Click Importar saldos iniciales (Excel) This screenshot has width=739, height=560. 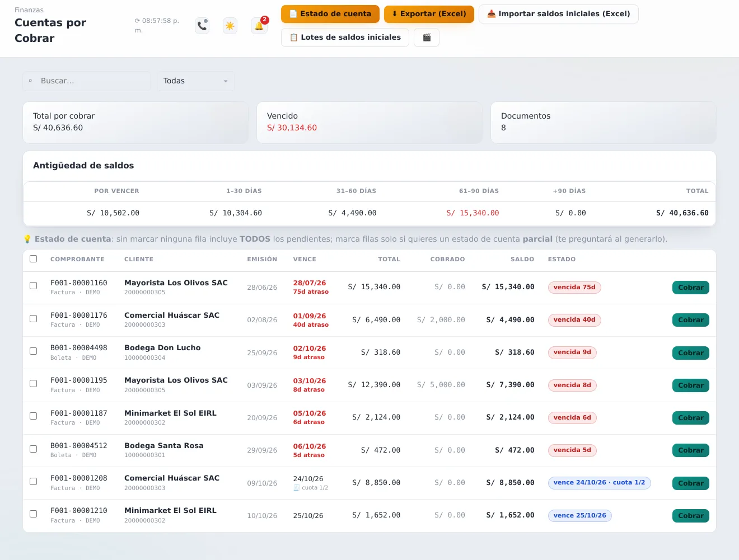(559, 14)
